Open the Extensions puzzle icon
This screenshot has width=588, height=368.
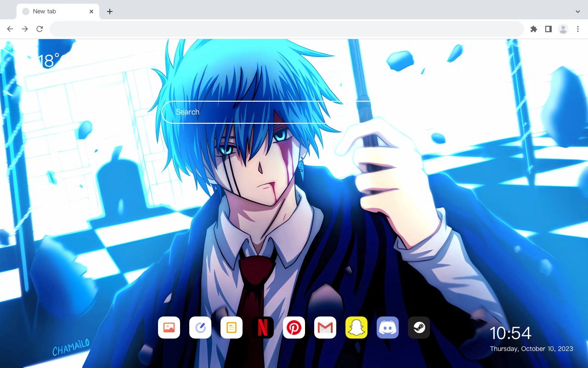533,29
